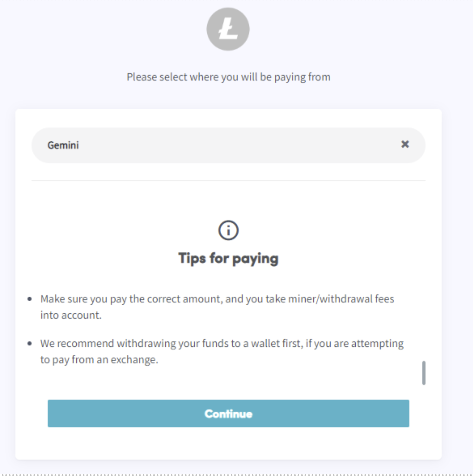Select the 'Tips for paying' heading
Screen dimensions: 473x476
pyautogui.click(x=229, y=258)
